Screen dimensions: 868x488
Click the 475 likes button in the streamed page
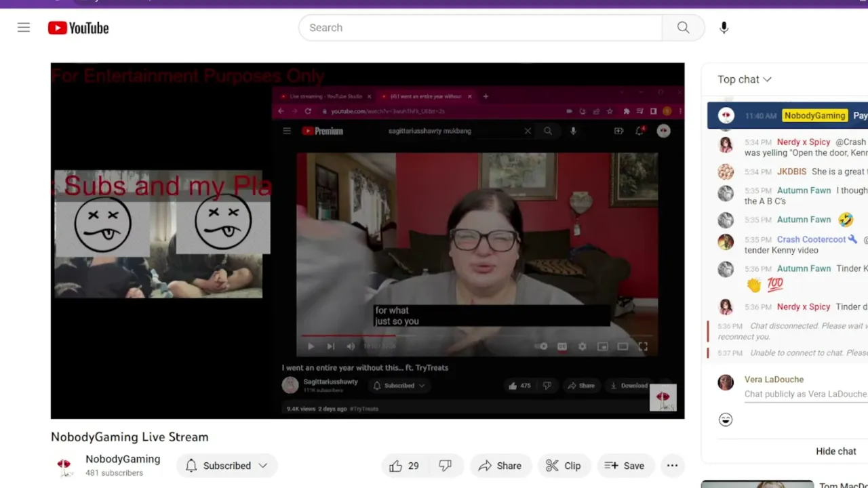click(x=519, y=386)
